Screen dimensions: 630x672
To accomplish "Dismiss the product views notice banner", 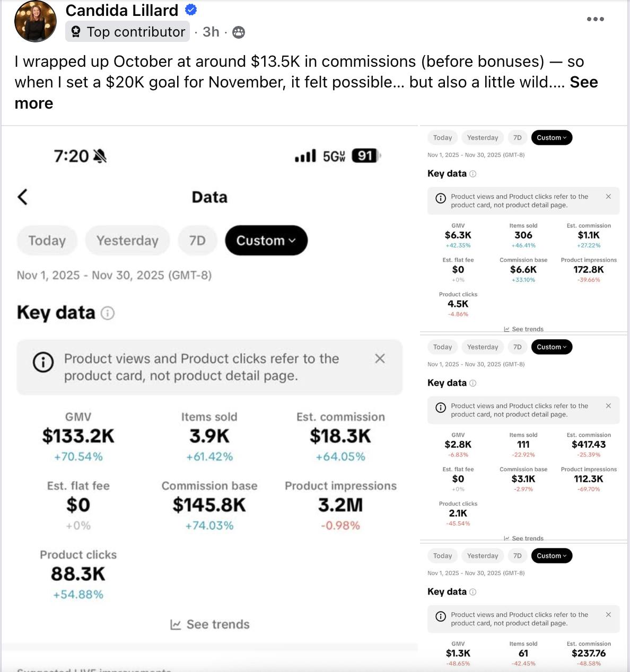I will (380, 358).
